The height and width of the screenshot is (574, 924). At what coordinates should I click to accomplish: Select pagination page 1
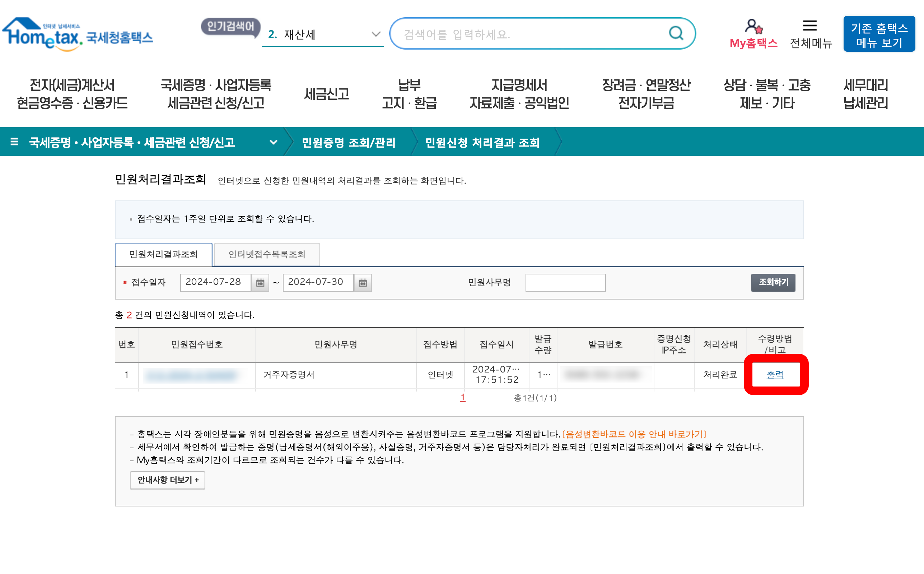point(462,398)
